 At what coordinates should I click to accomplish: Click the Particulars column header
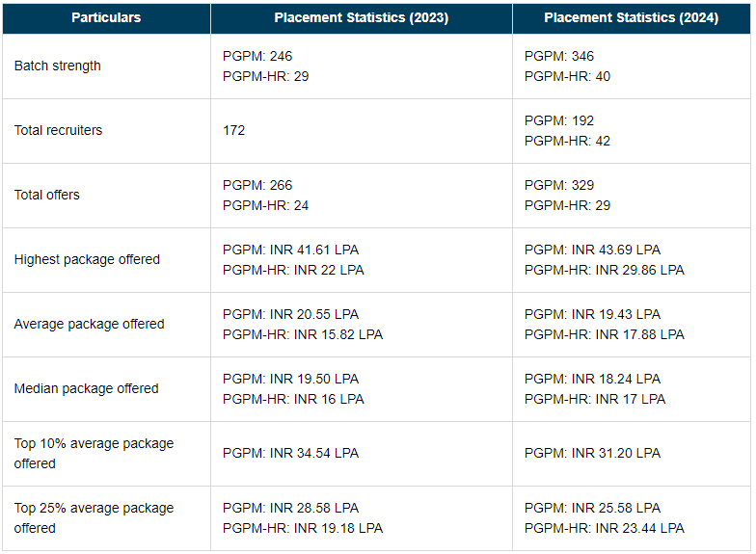coord(106,18)
